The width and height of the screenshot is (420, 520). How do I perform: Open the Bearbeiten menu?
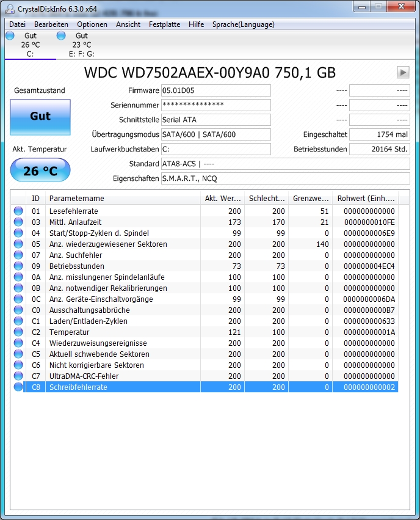51,24
